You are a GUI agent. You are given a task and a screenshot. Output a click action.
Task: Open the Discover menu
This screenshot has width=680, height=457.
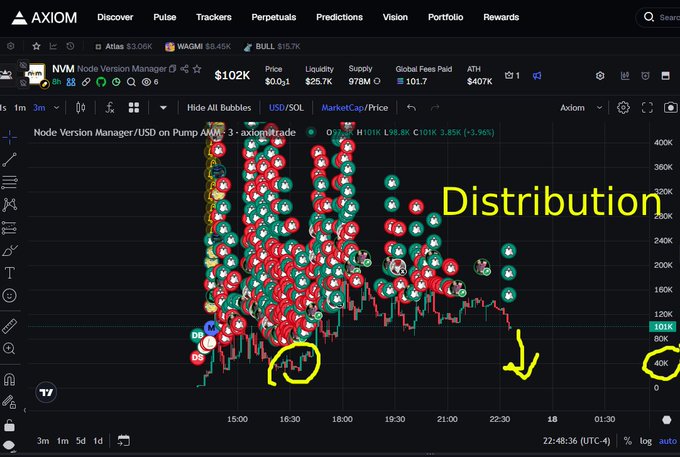coord(115,17)
